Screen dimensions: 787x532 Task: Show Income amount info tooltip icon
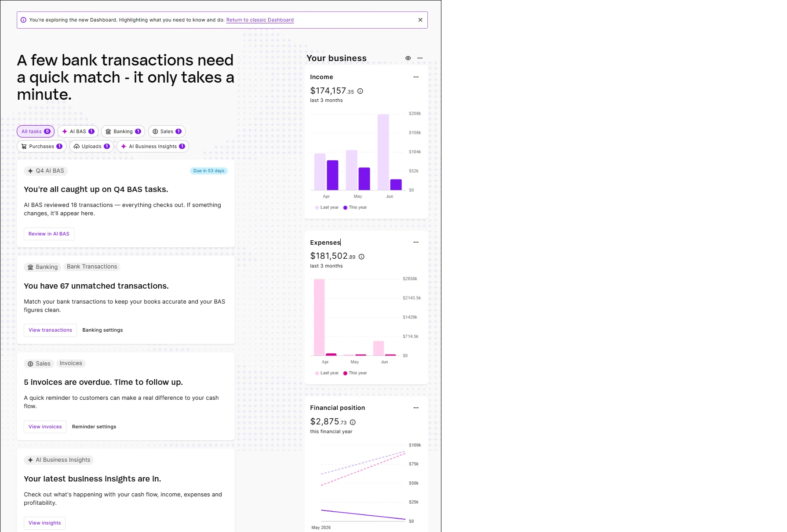360,91
